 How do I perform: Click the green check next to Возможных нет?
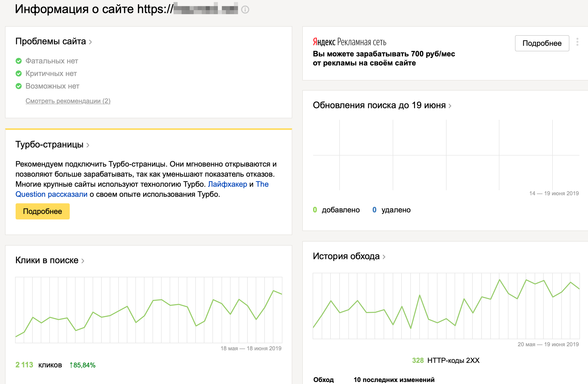click(19, 86)
